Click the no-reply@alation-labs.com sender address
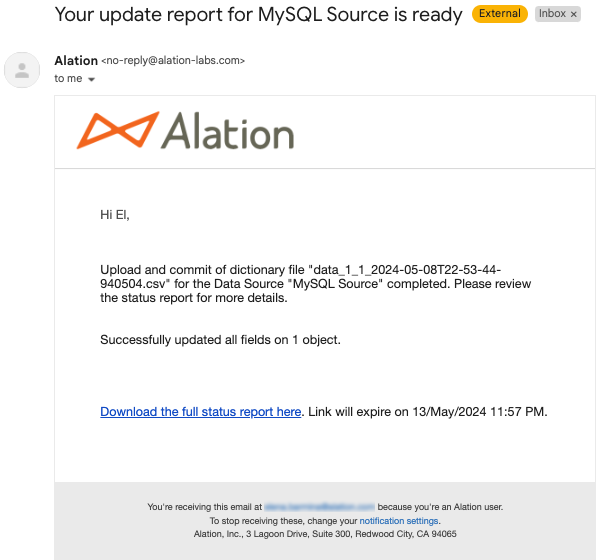Screen dimensions: 601x560 tap(173, 61)
